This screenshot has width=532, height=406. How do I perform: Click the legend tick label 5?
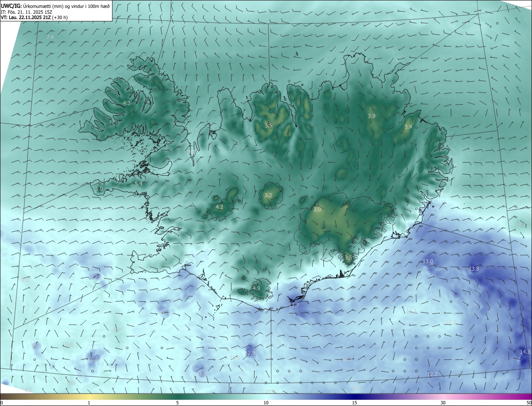pos(177,403)
